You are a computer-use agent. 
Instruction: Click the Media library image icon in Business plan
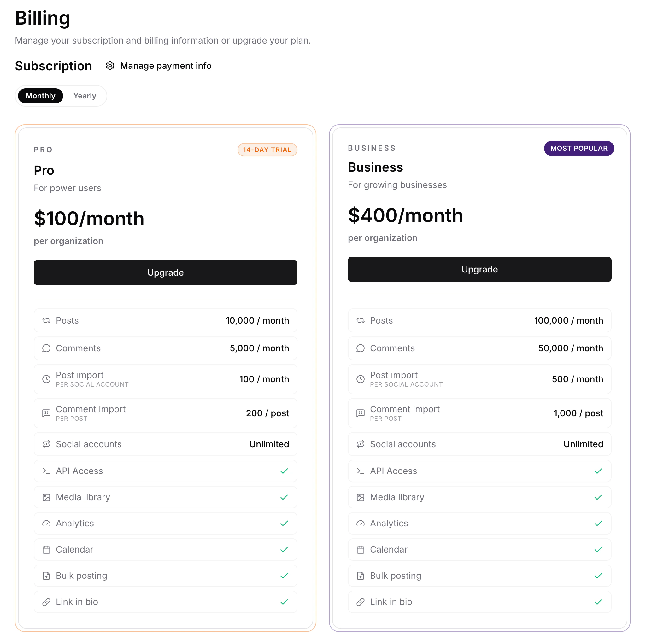(x=361, y=498)
